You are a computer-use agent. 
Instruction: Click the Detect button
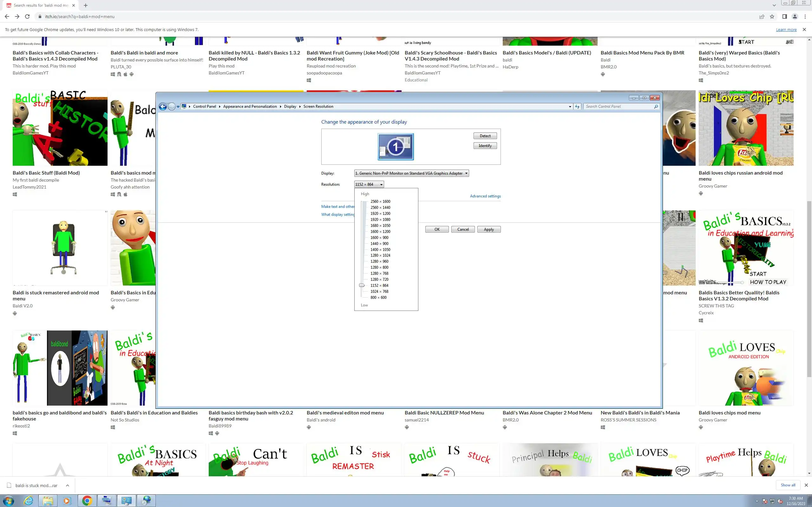[485, 136]
